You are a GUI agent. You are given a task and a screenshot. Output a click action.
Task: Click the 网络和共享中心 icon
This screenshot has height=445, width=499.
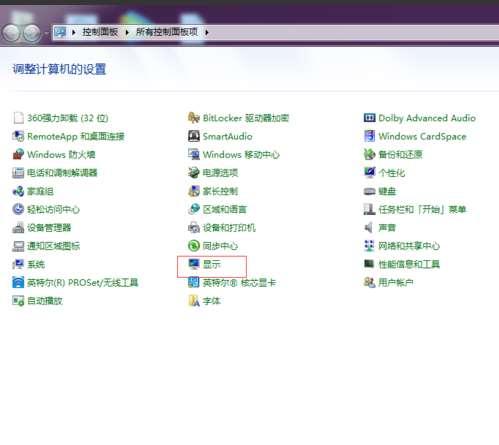pos(369,246)
